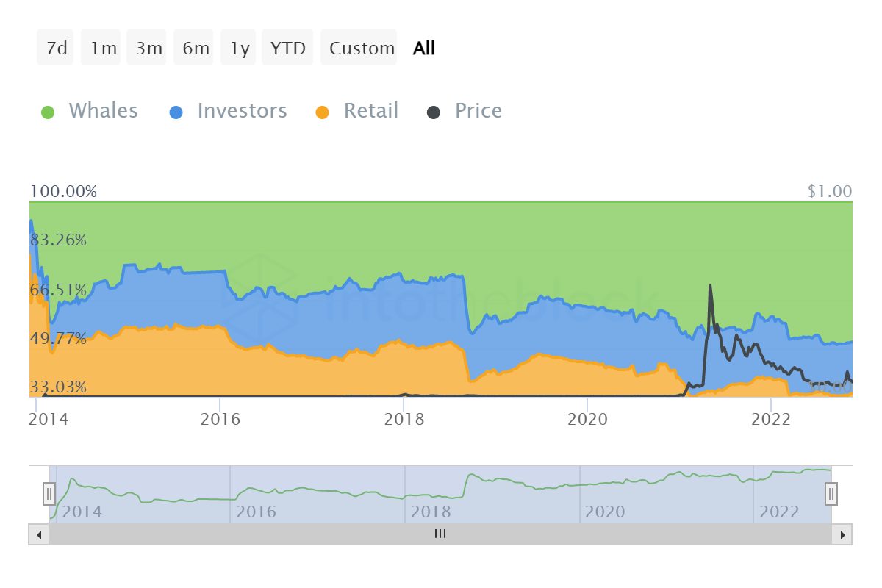
Task: Toggle the Investors series blue dot
Action: 176,112
